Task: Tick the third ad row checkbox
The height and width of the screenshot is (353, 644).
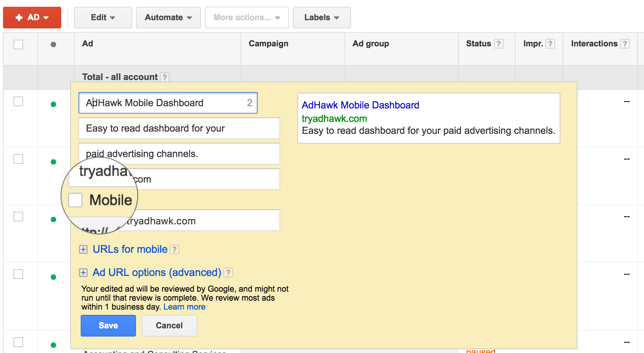Action: click(18, 217)
